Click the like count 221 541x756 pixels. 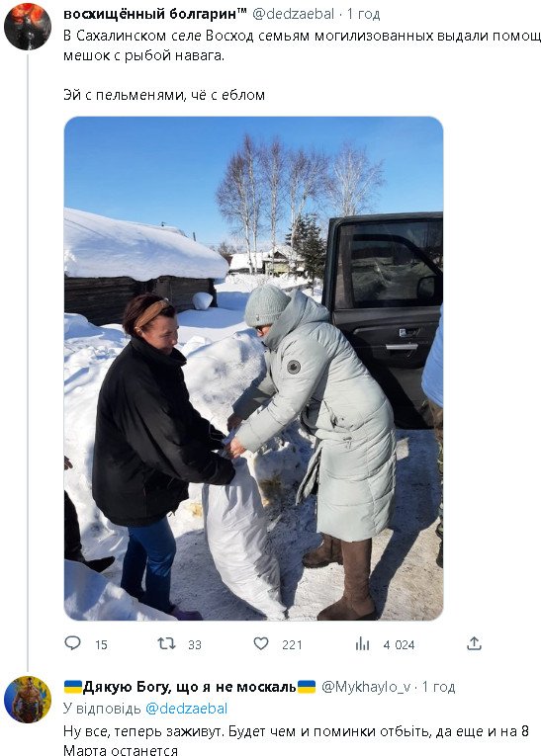click(x=292, y=644)
